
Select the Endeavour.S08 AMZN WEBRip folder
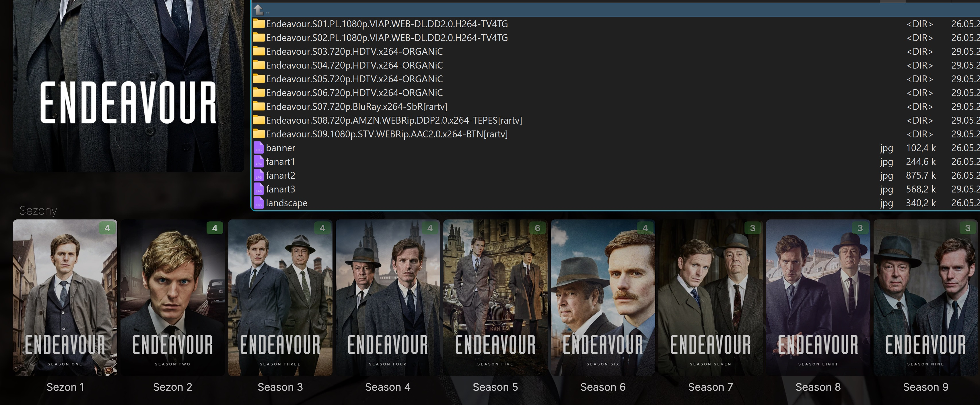(x=394, y=120)
